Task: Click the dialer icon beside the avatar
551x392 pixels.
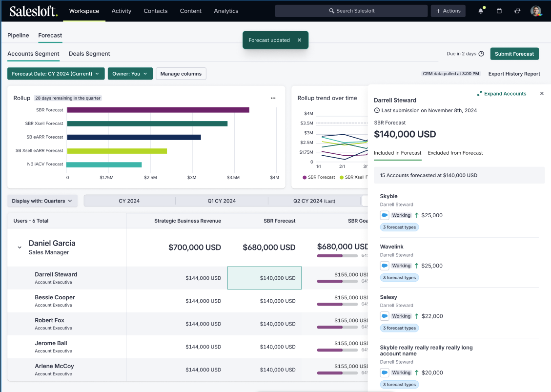Action: pyautogui.click(x=517, y=11)
